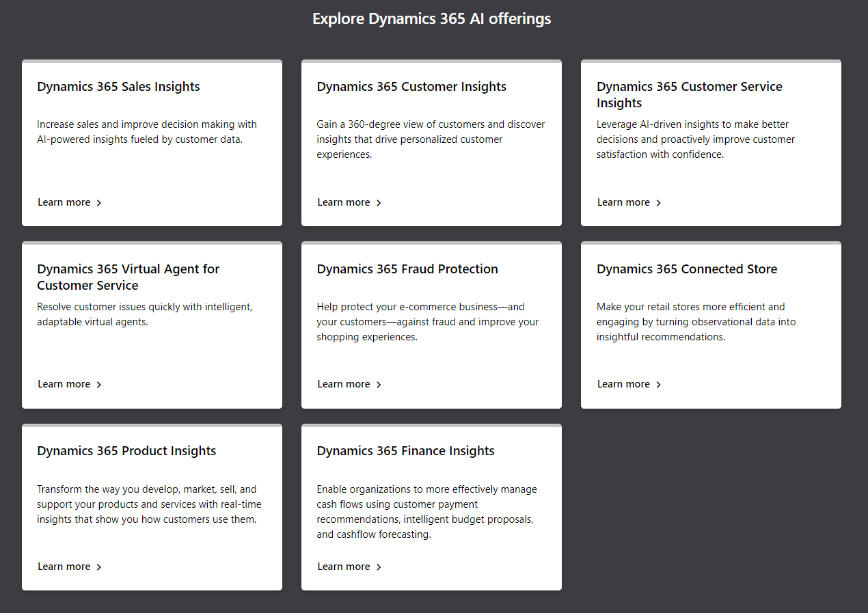
Task: Click the chevron arrow in Customer Insights card
Action: click(379, 203)
